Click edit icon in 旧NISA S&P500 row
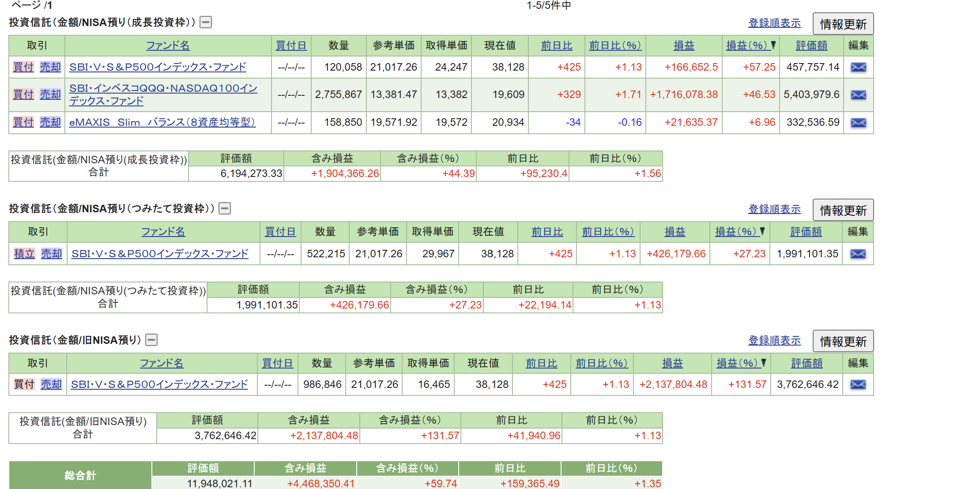This screenshot has width=980, height=489. point(858,385)
